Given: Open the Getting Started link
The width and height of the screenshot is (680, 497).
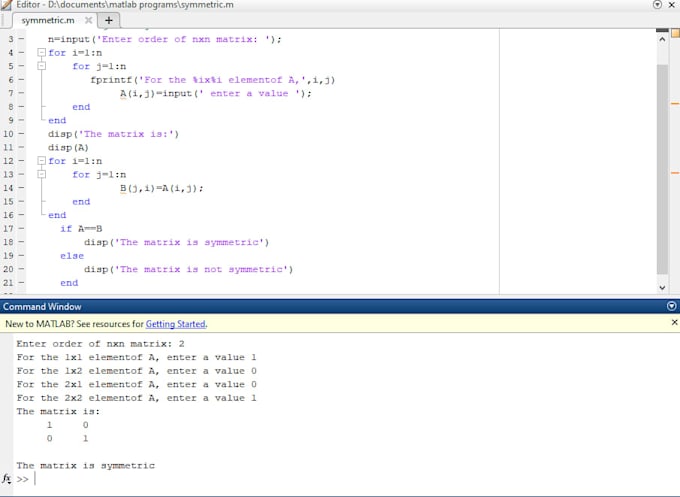Looking at the screenshot, I should (x=175, y=324).
